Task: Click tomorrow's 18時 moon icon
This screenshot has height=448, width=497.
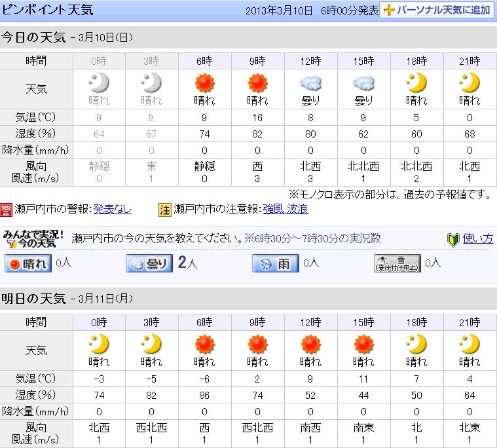Action: point(416,344)
